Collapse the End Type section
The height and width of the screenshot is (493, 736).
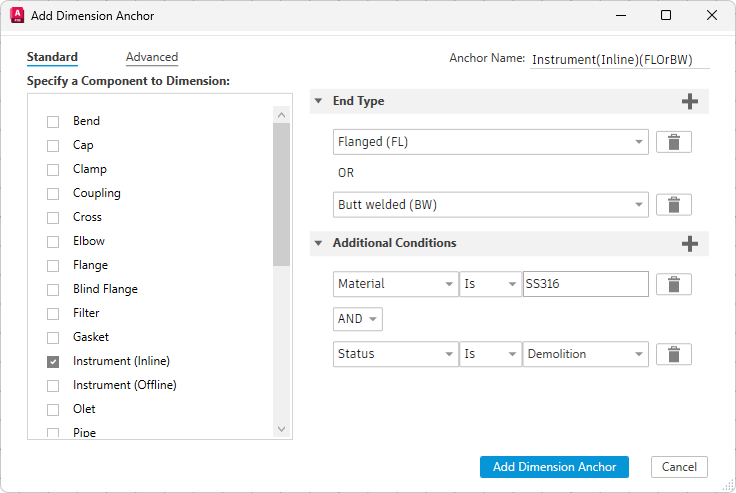[318, 101]
